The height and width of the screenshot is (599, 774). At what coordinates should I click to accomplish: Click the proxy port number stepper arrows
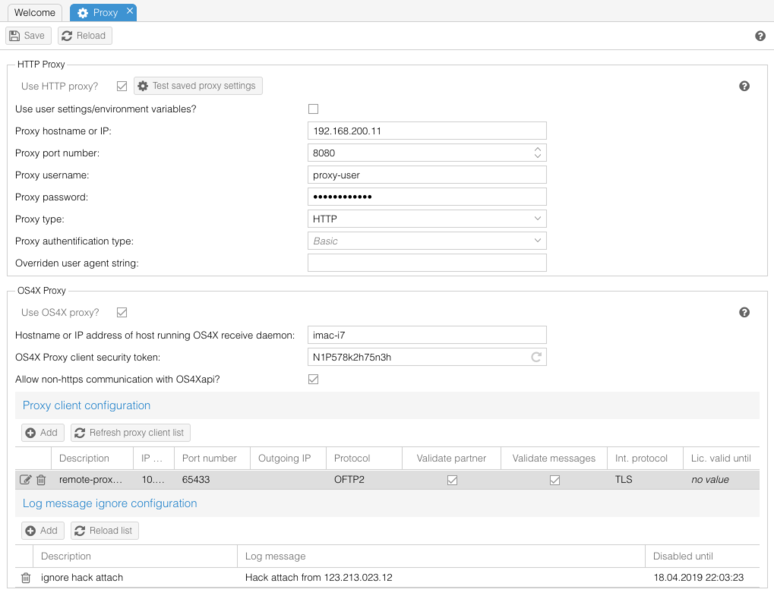click(537, 153)
